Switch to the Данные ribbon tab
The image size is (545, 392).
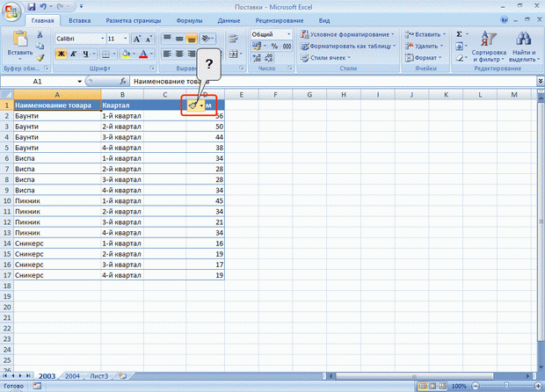229,20
